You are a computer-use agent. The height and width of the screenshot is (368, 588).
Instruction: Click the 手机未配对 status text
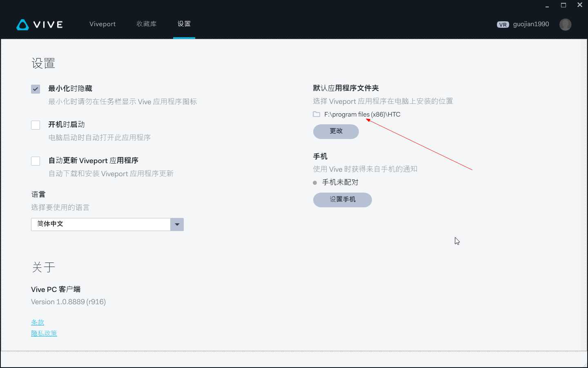click(340, 182)
